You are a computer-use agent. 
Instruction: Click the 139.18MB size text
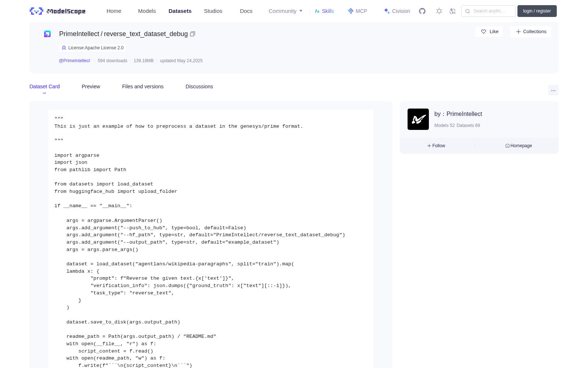[x=144, y=61]
